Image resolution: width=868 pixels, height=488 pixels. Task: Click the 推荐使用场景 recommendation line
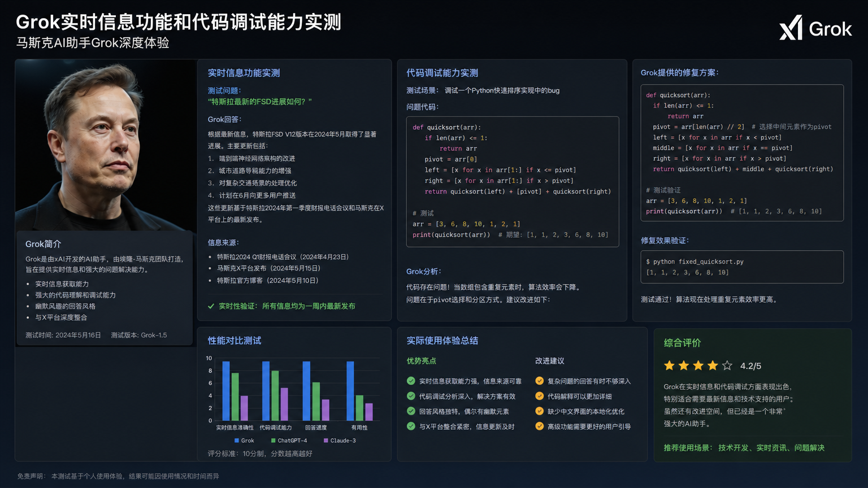tap(744, 448)
